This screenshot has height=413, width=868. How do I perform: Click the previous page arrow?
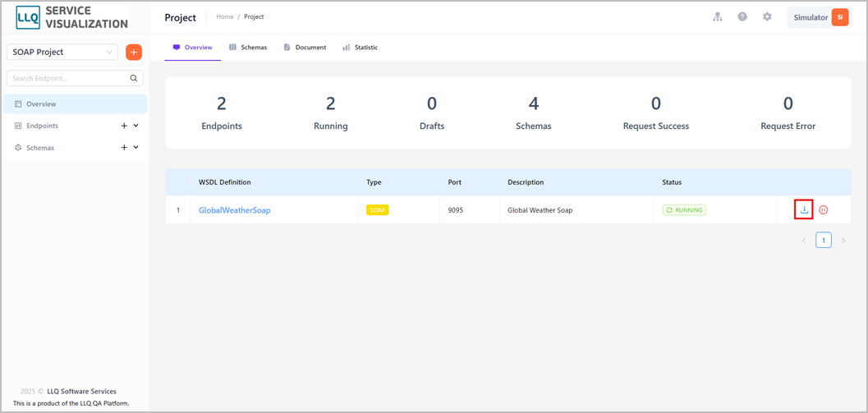(804, 241)
